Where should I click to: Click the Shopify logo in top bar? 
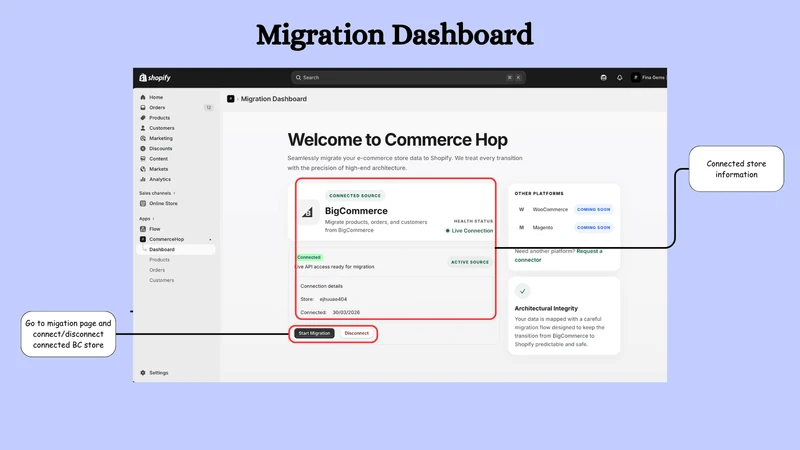pyautogui.click(x=155, y=78)
